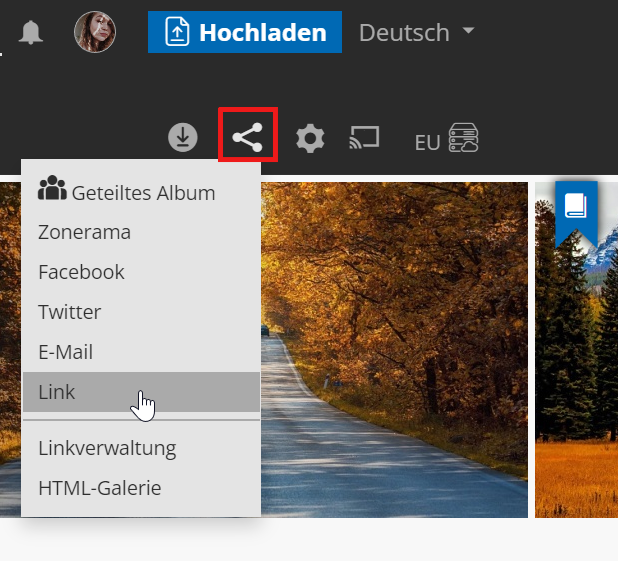The image size is (618, 561).
Task: Select Geteiltes Album from share menu
Action: pos(127,192)
